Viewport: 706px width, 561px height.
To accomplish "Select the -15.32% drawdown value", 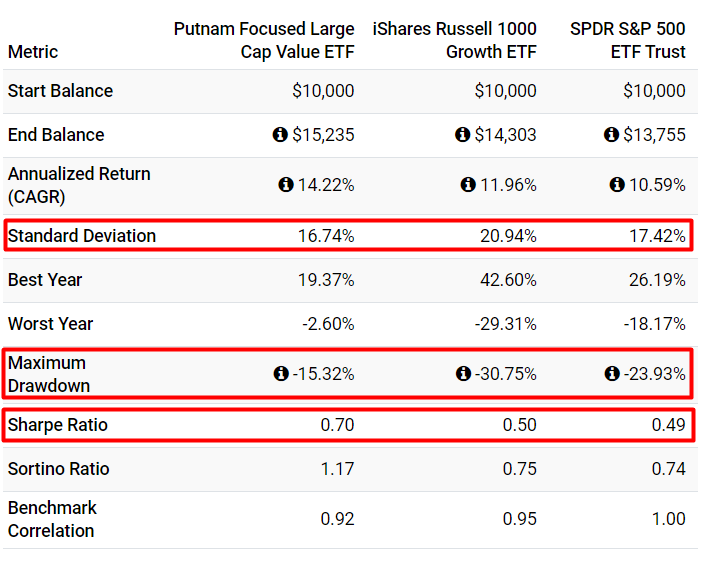I will (324, 374).
